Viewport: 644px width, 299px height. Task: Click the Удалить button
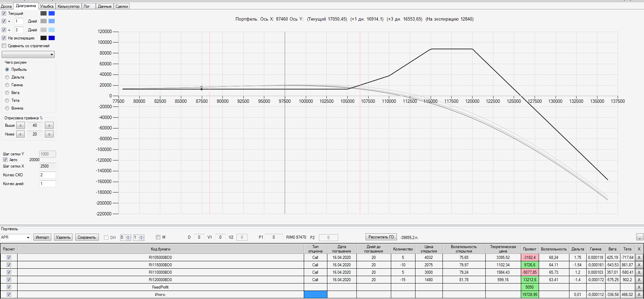pyautogui.click(x=63, y=237)
